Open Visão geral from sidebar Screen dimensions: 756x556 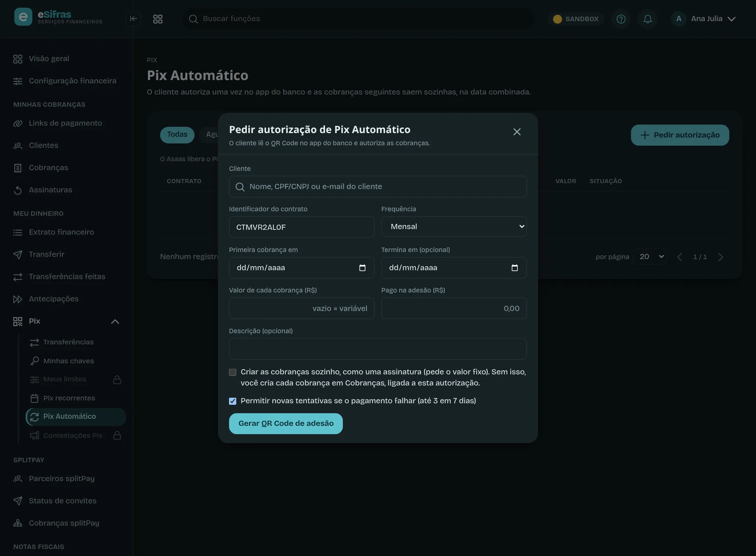66,59
